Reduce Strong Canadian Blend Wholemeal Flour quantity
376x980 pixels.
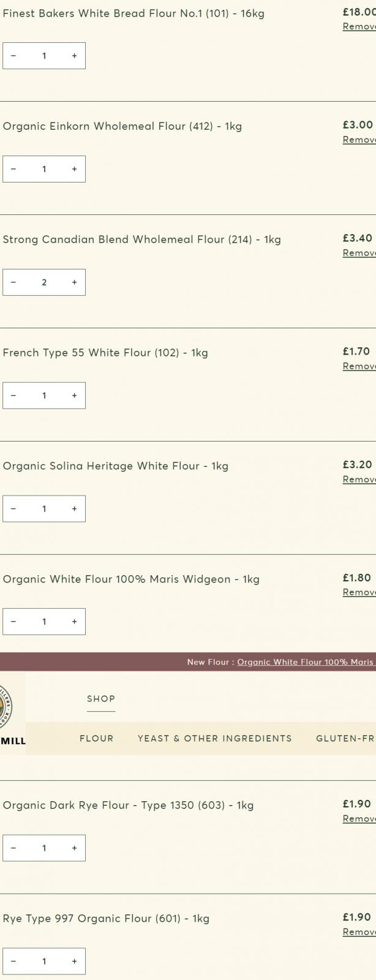click(x=13, y=282)
